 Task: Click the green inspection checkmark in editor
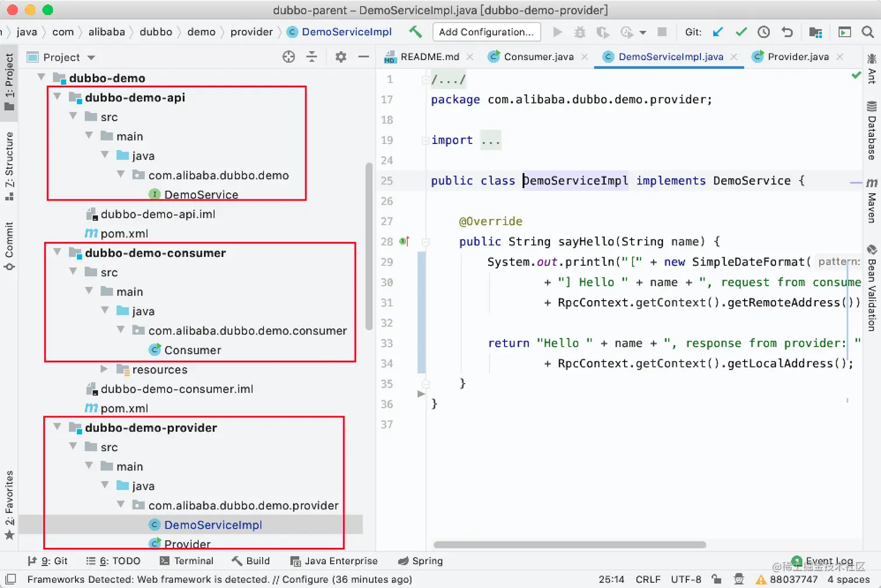(856, 75)
